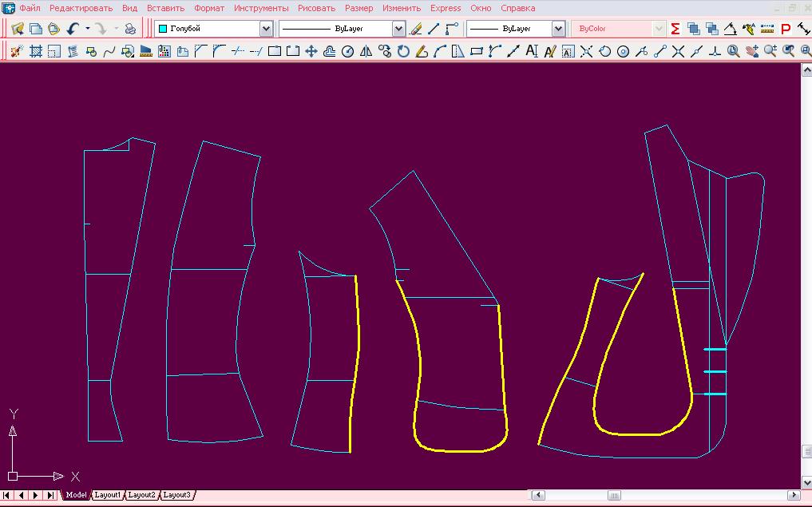Expand the second ByLayer lineweight dropdown
This screenshot has width=812, height=507.
[x=558, y=29]
